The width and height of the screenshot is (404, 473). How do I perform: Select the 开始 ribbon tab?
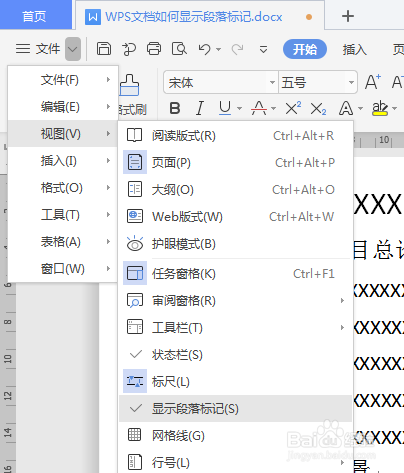tap(305, 49)
